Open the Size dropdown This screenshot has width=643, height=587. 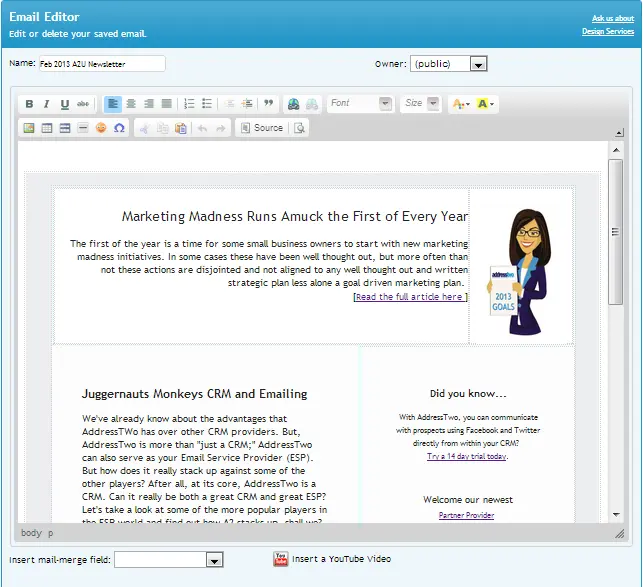(421, 104)
